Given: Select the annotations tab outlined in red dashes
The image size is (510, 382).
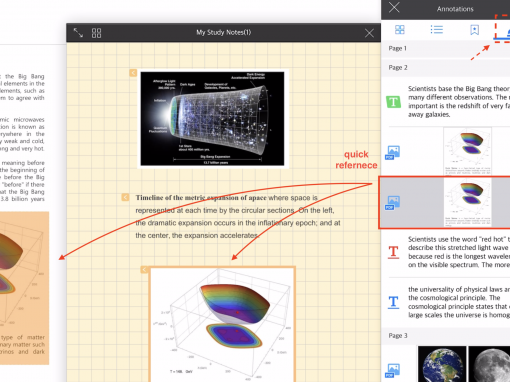Looking at the screenshot, I should (503, 29).
